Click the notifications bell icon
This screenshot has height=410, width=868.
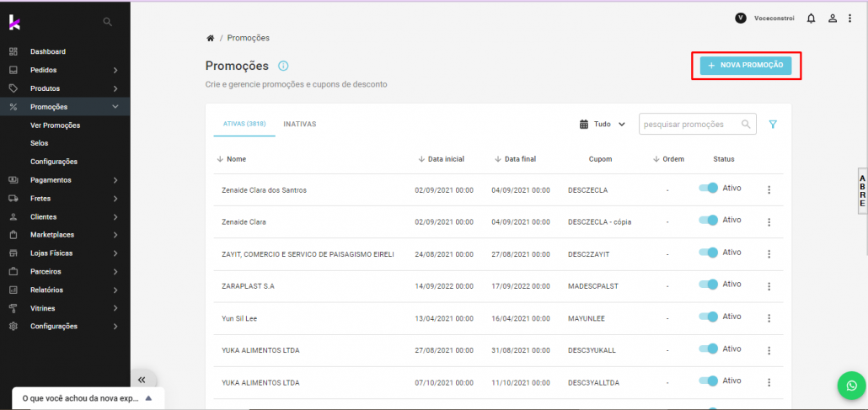coord(811,19)
